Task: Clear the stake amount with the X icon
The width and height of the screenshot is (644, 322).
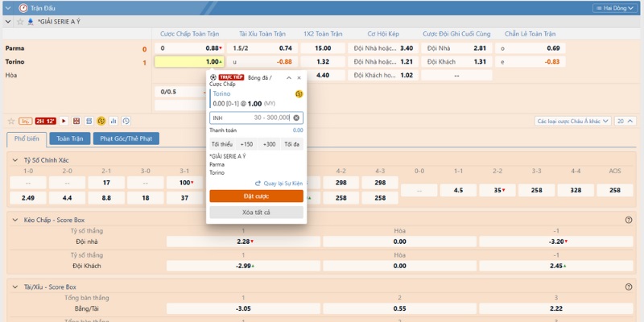Action: click(x=296, y=118)
